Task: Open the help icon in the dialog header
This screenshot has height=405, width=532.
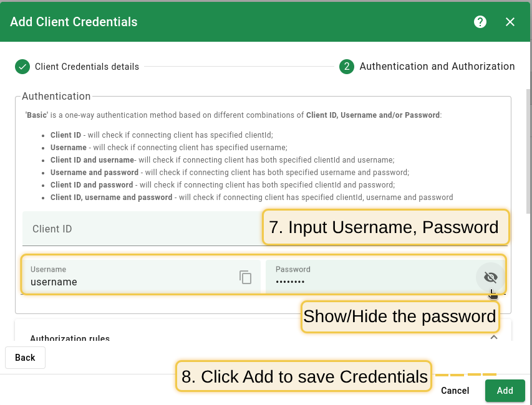Action: click(480, 22)
